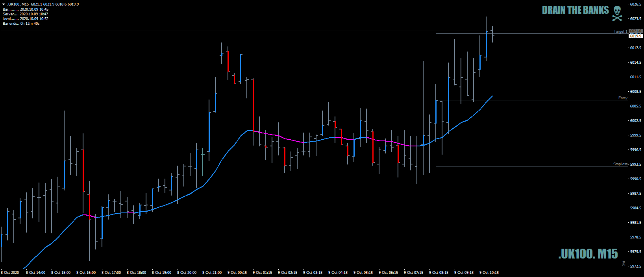Click the 5999.5 price scale value
The width and height of the screenshot is (644, 277).
(x=635, y=135)
